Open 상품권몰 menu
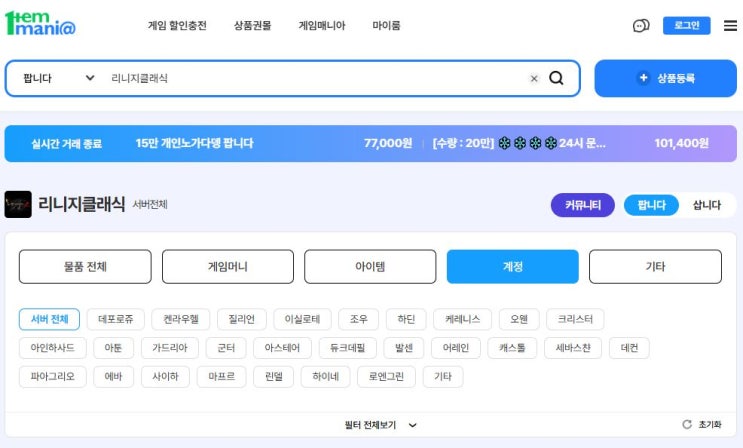 [x=253, y=26]
